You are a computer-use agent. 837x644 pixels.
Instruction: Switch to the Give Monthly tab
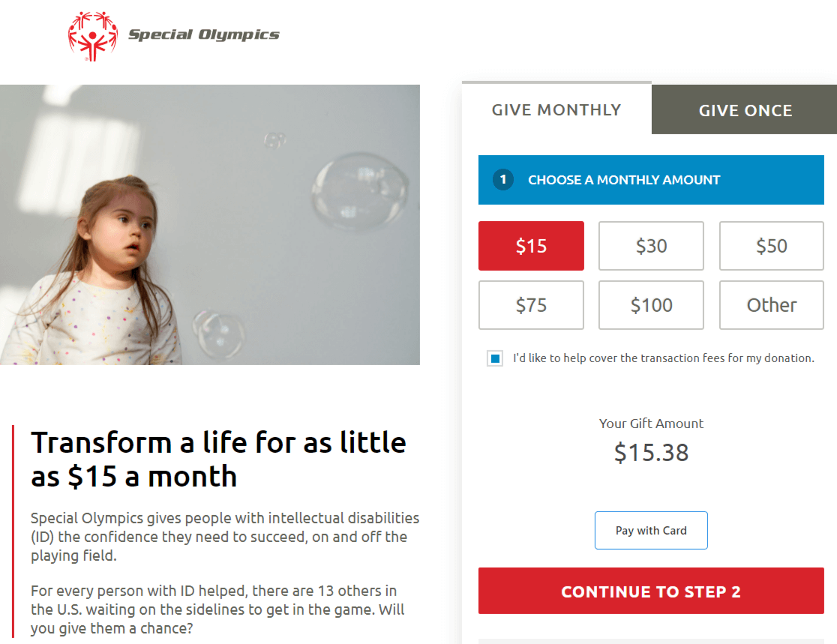[556, 110]
